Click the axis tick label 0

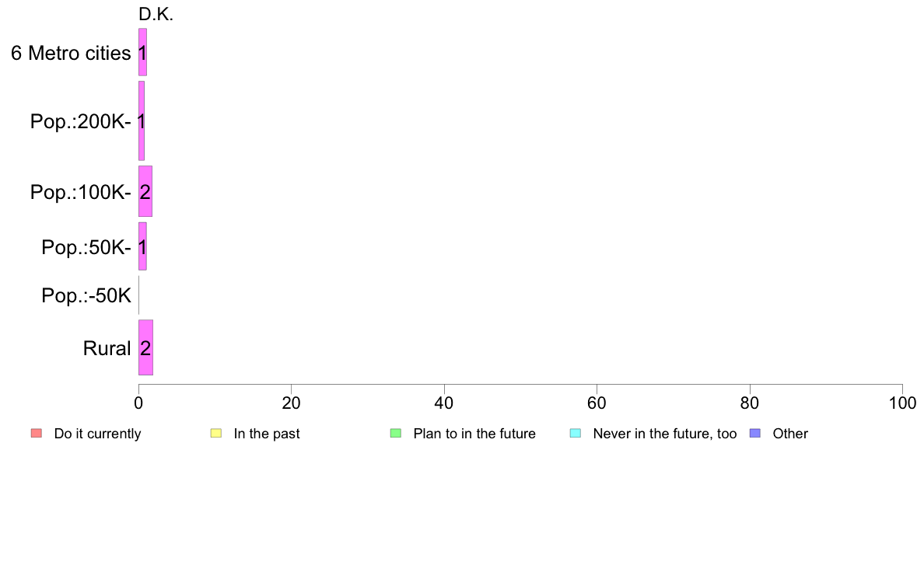(x=138, y=403)
